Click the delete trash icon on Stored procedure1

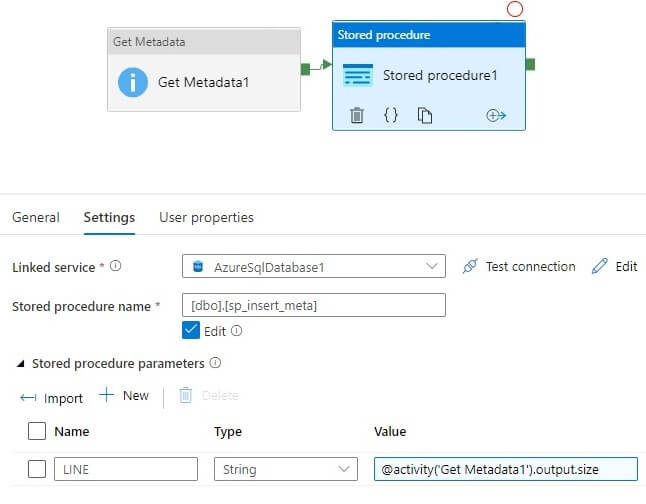click(x=357, y=115)
